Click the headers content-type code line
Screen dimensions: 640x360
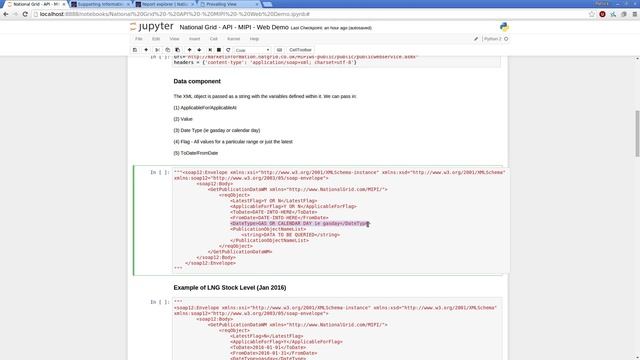pos(265,62)
